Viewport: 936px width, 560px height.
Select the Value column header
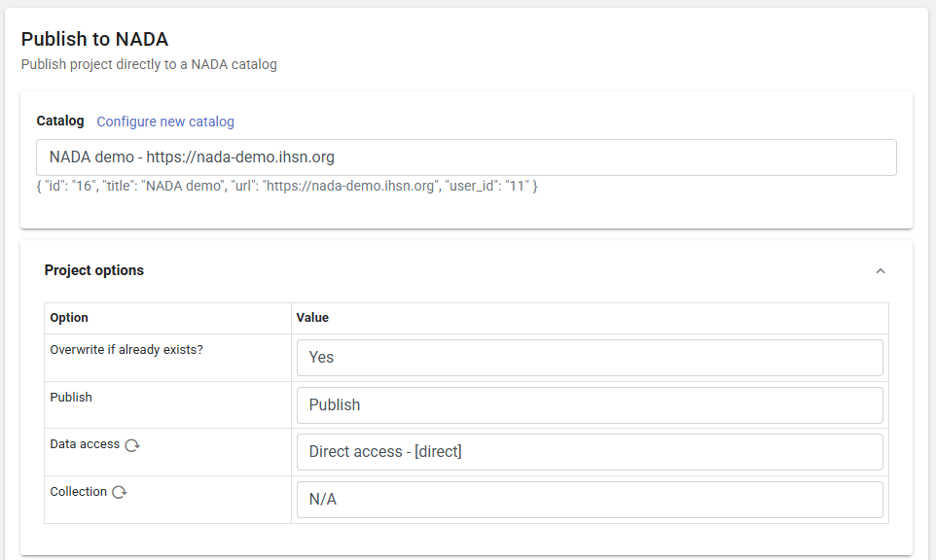(x=312, y=318)
